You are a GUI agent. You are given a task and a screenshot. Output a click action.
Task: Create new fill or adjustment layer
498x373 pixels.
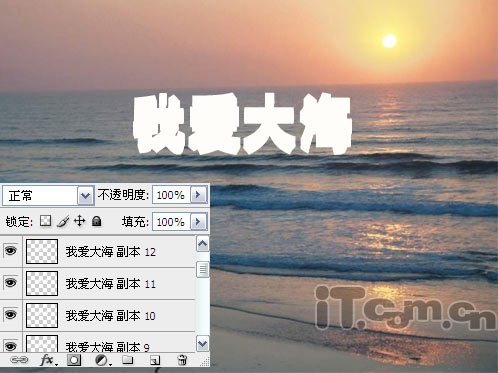(102, 360)
